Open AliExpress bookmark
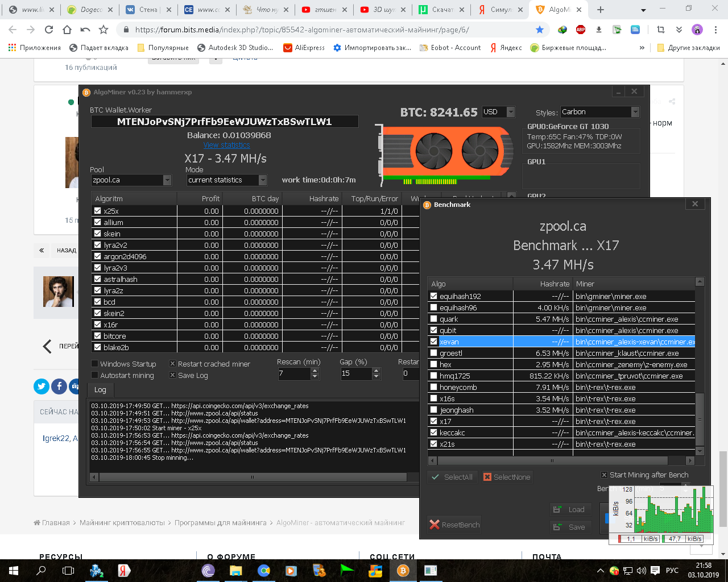 tap(304, 48)
